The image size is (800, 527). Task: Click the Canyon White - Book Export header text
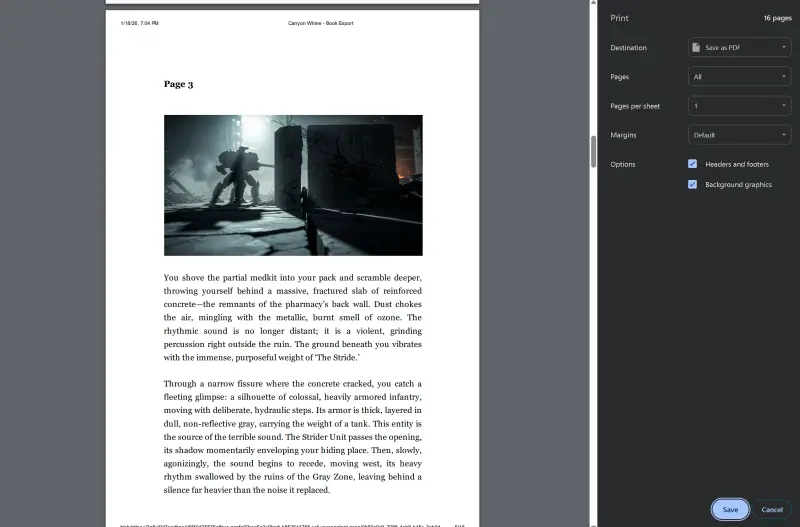click(x=320, y=23)
